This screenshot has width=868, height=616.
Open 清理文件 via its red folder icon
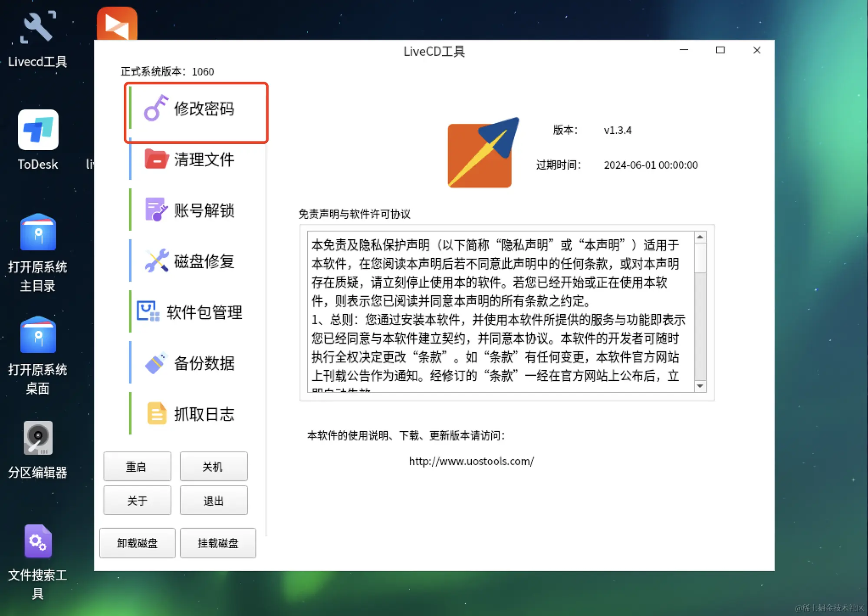pos(156,159)
